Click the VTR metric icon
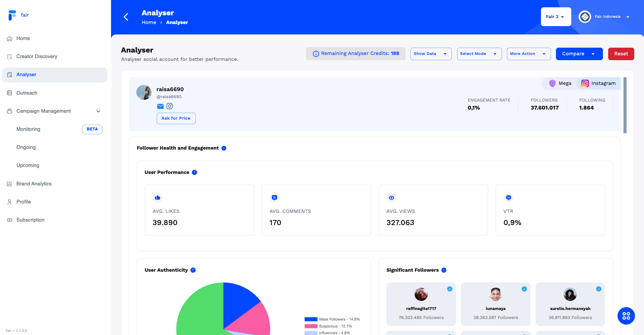This screenshot has height=335, width=644. (508, 198)
